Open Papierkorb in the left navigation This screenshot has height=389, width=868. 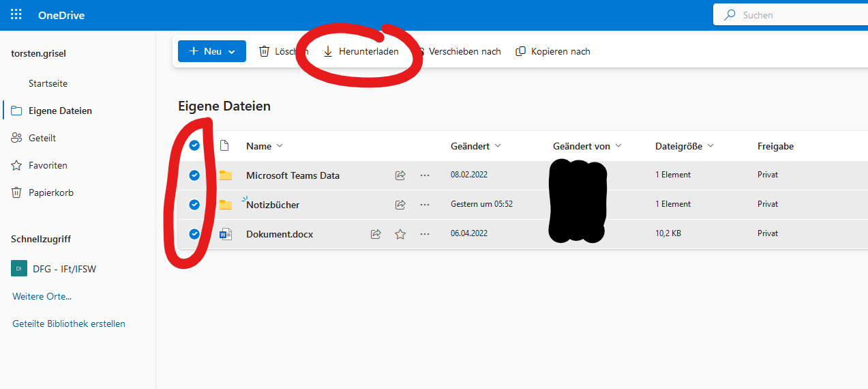pos(50,192)
